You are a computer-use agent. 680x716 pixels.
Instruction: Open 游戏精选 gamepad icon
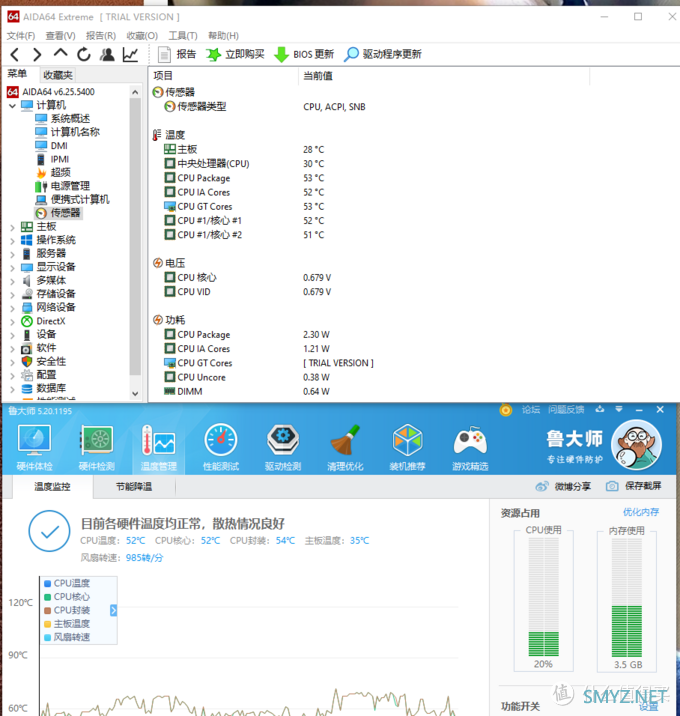470,447
